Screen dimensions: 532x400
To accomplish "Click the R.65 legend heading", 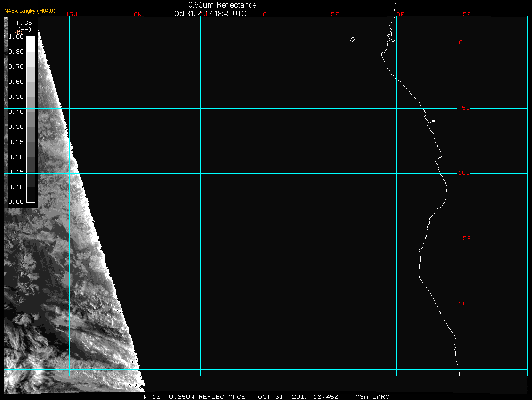I will 24,22.
